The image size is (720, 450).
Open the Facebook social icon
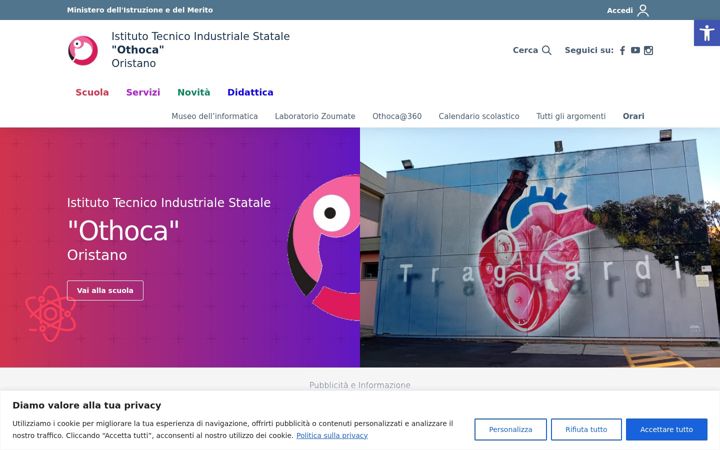click(x=622, y=51)
